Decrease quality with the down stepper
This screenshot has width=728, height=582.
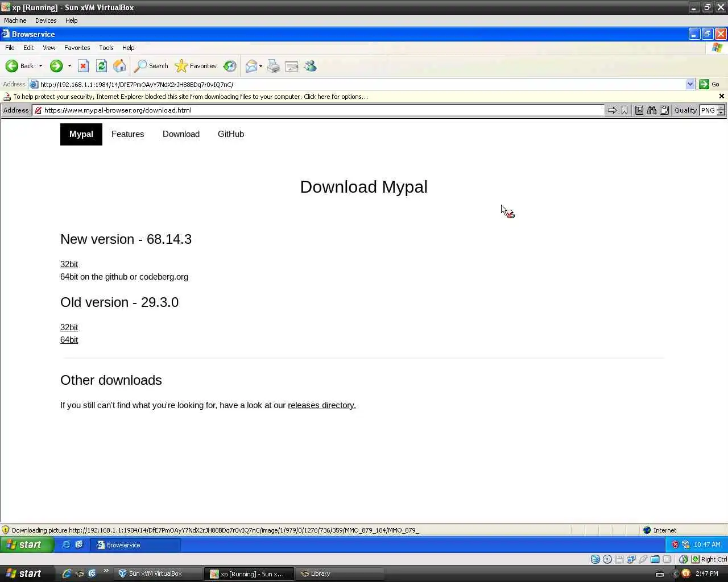721,113
